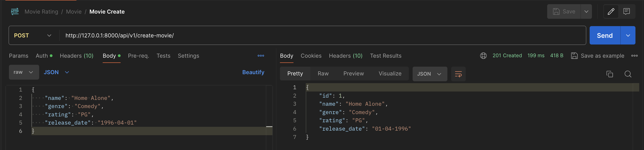Switch to request Headers (10) tab

[76, 56]
